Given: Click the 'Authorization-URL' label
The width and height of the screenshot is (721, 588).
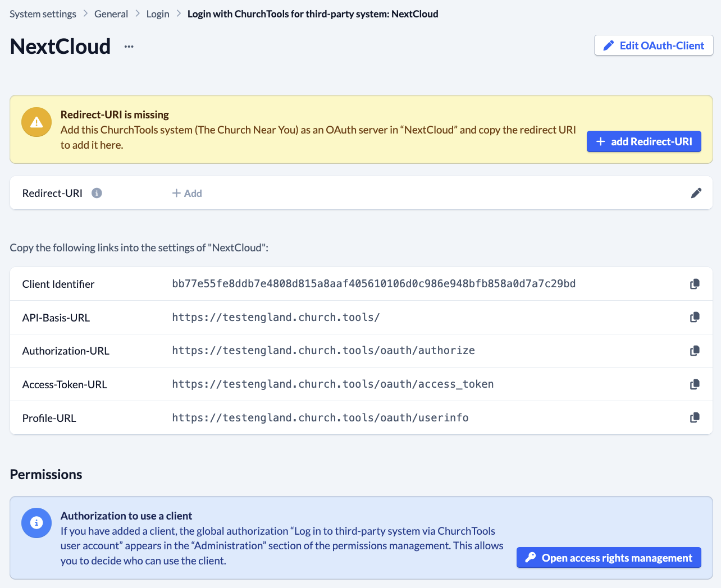Looking at the screenshot, I should tap(66, 351).
